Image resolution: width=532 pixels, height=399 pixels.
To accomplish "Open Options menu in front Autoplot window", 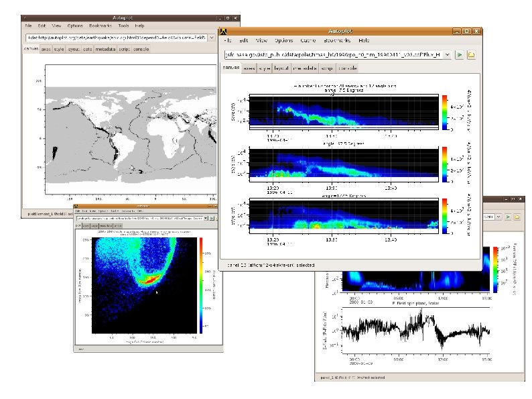I will tap(283, 40).
